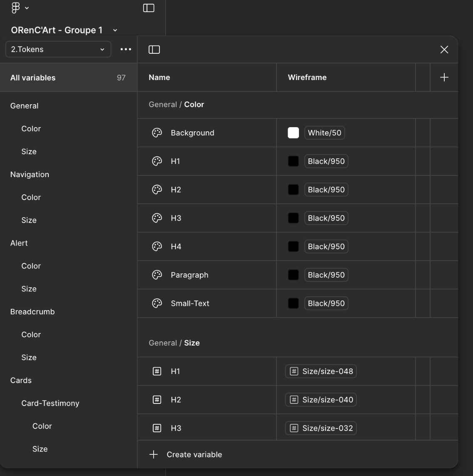This screenshot has width=473, height=476.
Task: Click the color palette icon beside Background
Action: coord(157,133)
